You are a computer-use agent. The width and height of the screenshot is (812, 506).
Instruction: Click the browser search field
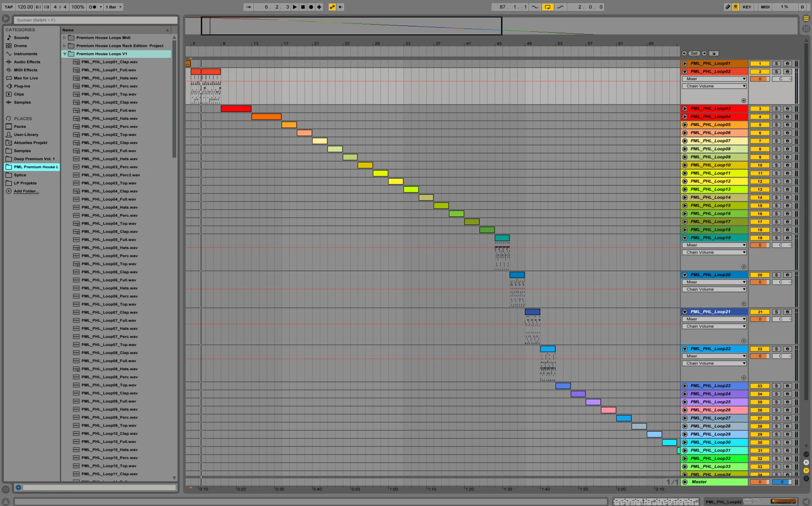(96, 20)
